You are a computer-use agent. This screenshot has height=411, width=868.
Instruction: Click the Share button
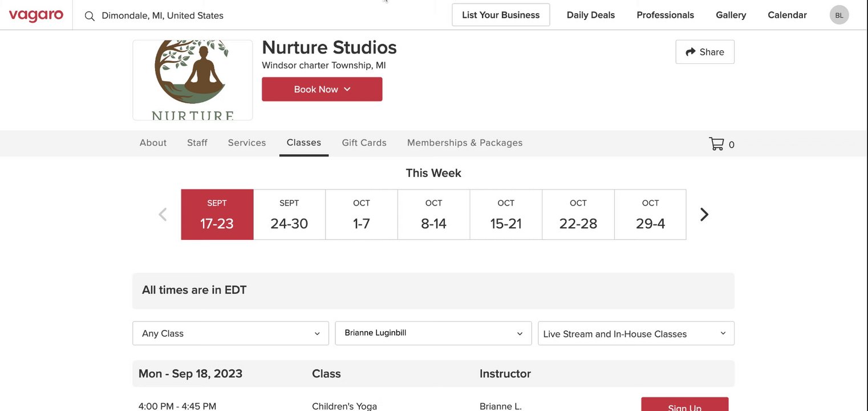tap(705, 52)
